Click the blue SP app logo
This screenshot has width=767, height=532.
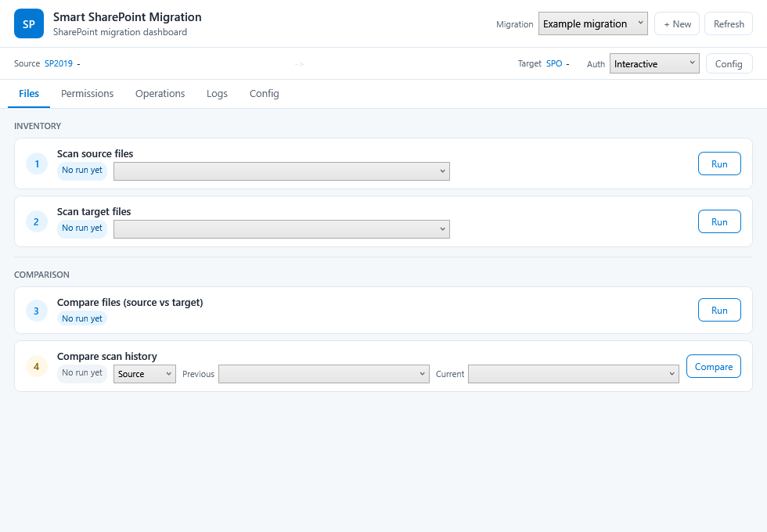(29, 23)
